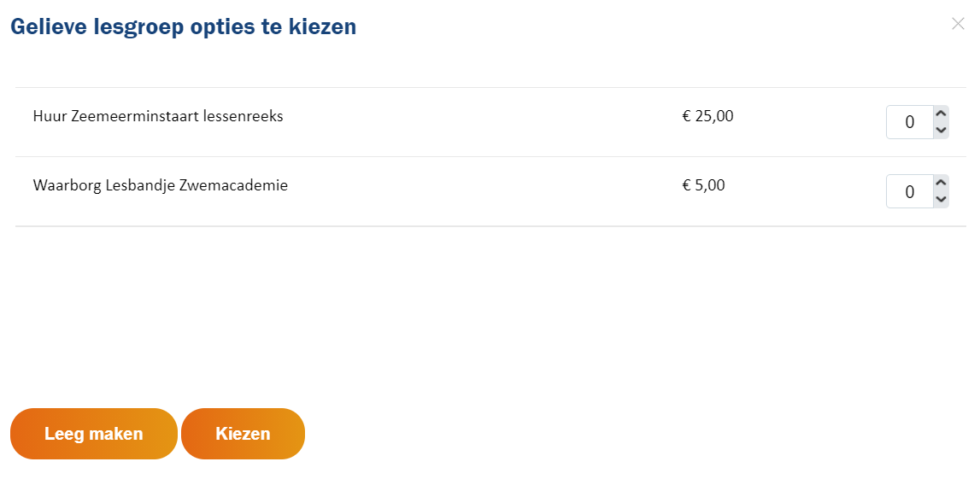Image resolution: width=980 pixels, height=485 pixels.
Task: Click the zero value in the € 25,00 row
Action: coord(909,122)
